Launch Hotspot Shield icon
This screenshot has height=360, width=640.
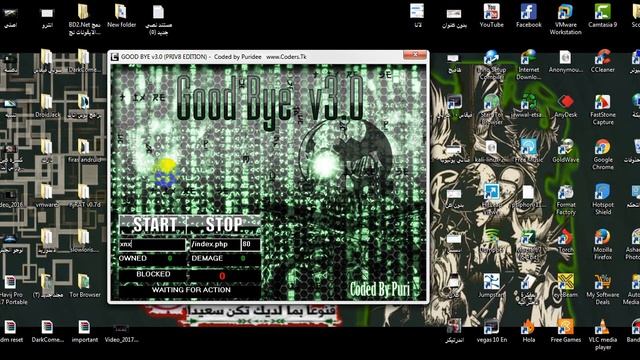[603, 200]
